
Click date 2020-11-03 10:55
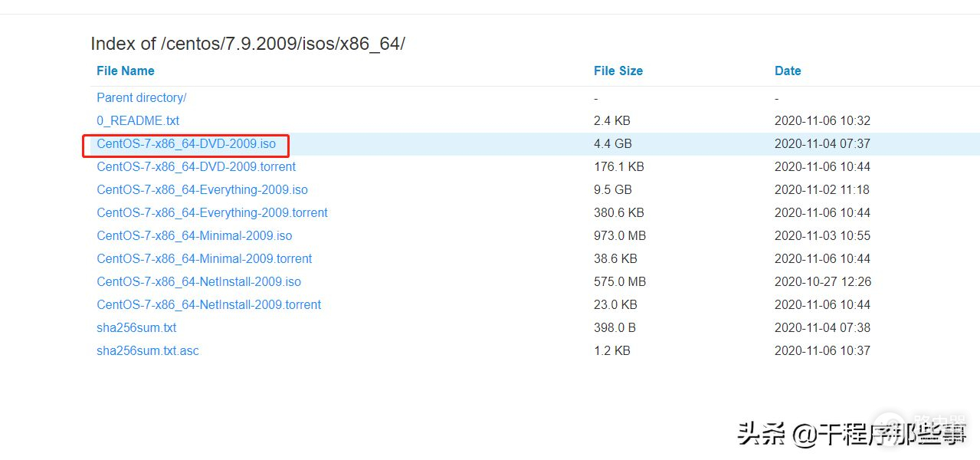click(x=822, y=235)
